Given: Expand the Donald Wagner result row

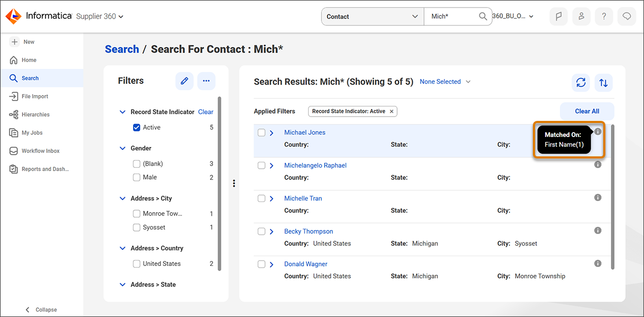Looking at the screenshot, I should 272,264.
